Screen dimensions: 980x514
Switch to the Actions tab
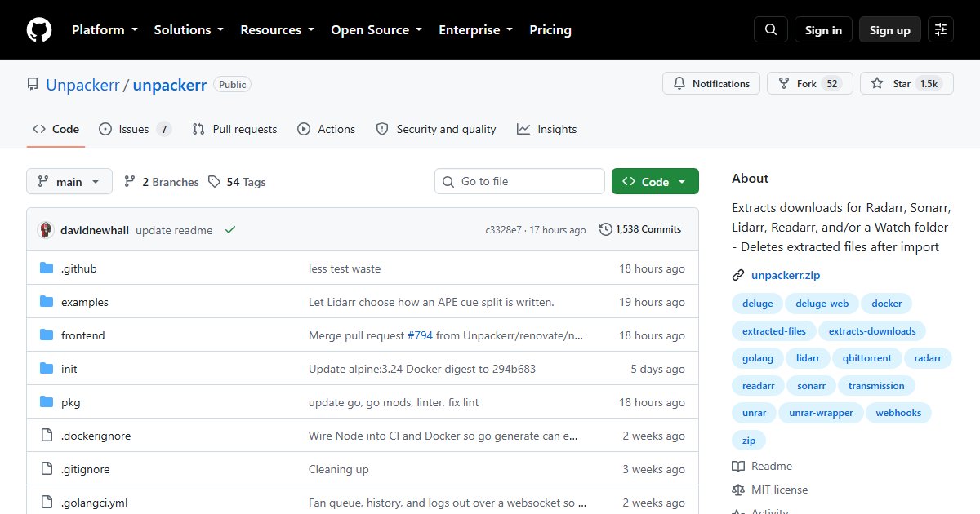pos(326,129)
